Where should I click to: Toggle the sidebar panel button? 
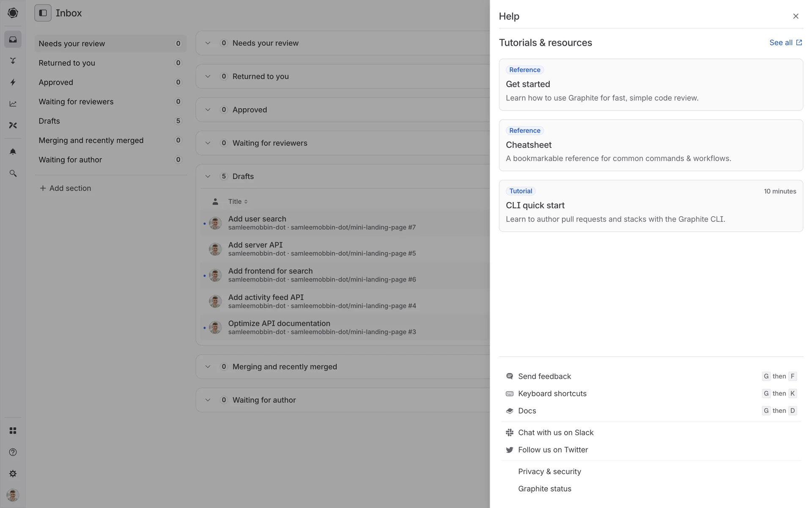(43, 13)
